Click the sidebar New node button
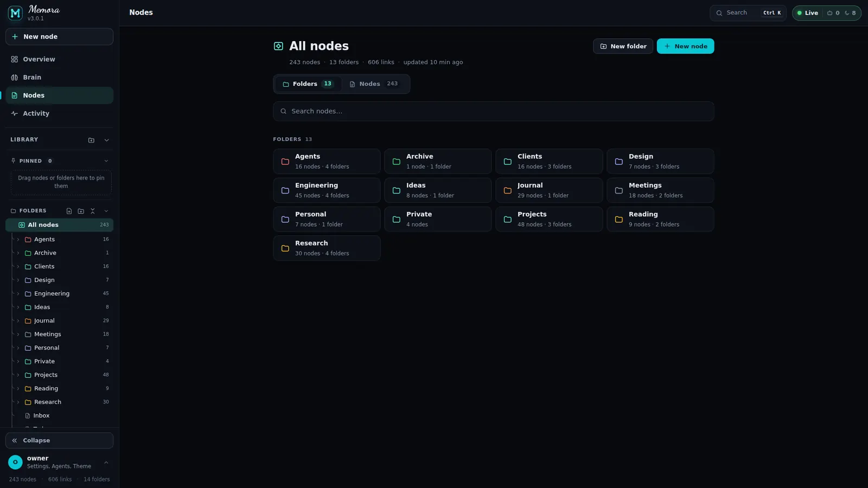This screenshot has width=868, height=488. [59, 37]
